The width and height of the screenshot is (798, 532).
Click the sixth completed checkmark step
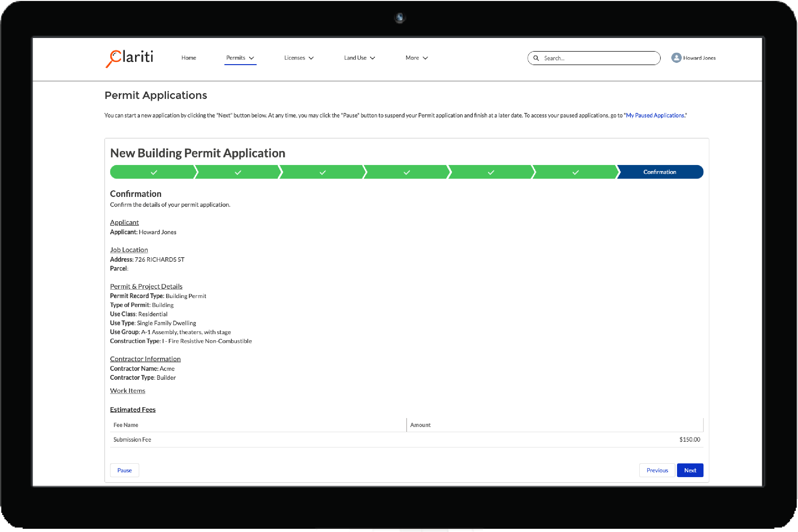576,172
